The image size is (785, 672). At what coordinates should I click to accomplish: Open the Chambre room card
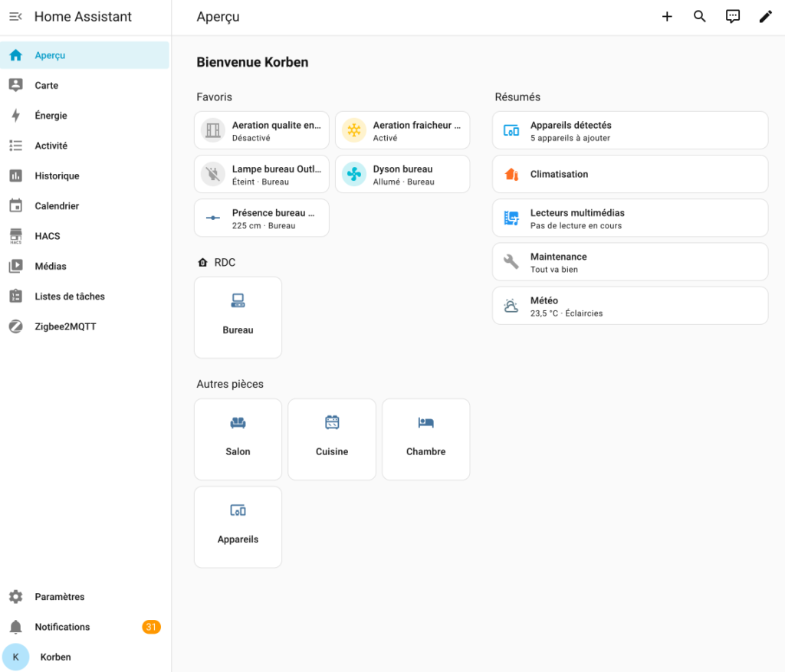pyautogui.click(x=426, y=439)
